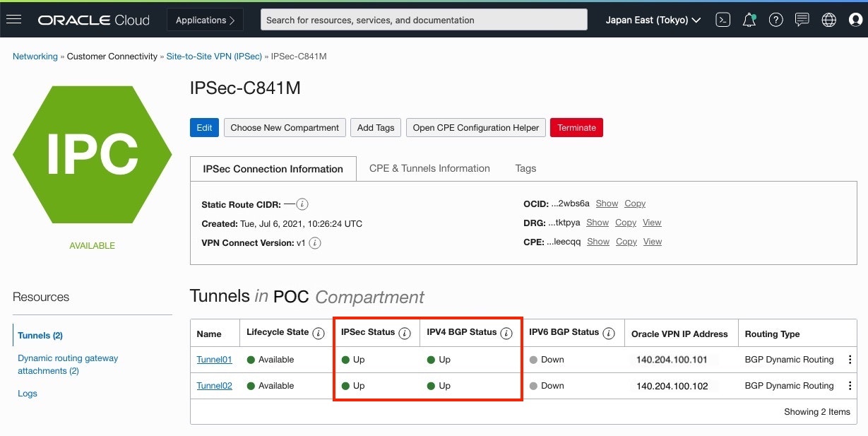Expand the Applications menu
868x436 pixels.
tap(205, 20)
